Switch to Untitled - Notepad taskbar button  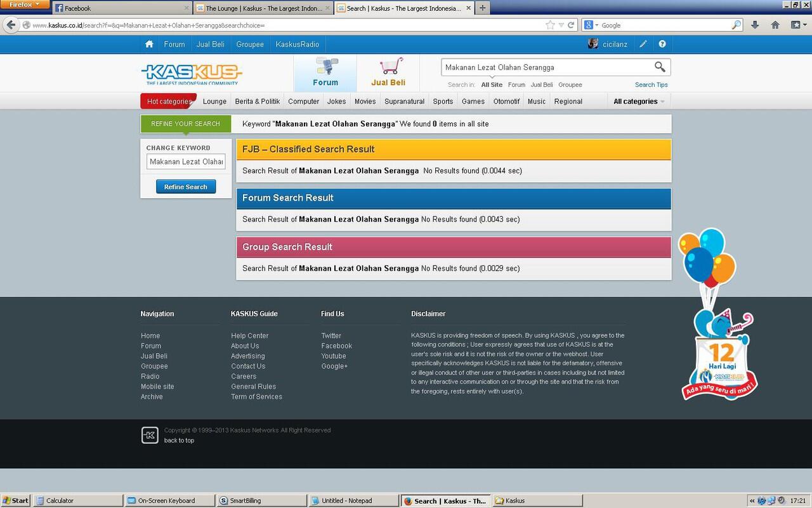coord(353,500)
